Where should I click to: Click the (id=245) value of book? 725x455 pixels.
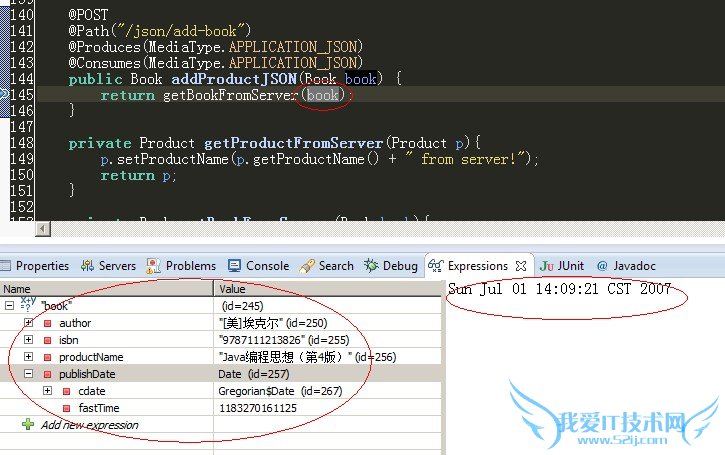pyautogui.click(x=243, y=306)
